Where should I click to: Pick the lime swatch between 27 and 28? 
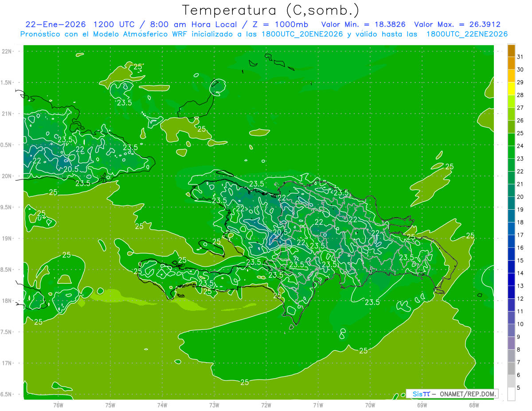tap(511, 102)
